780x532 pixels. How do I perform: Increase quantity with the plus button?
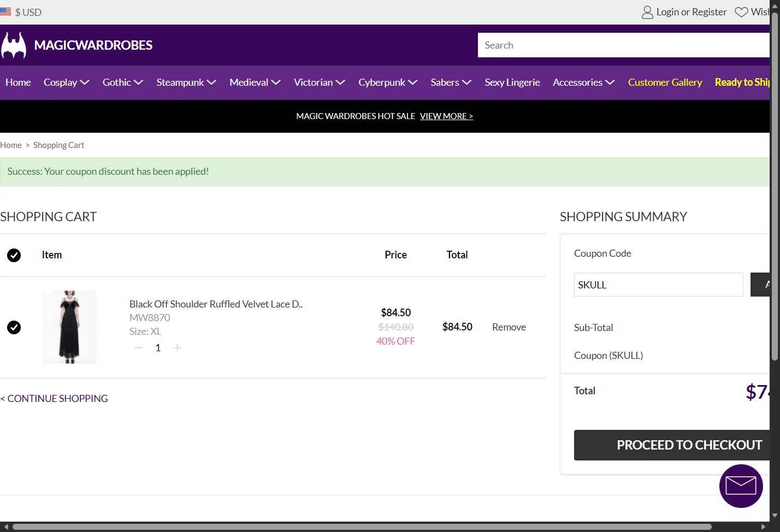point(177,347)
